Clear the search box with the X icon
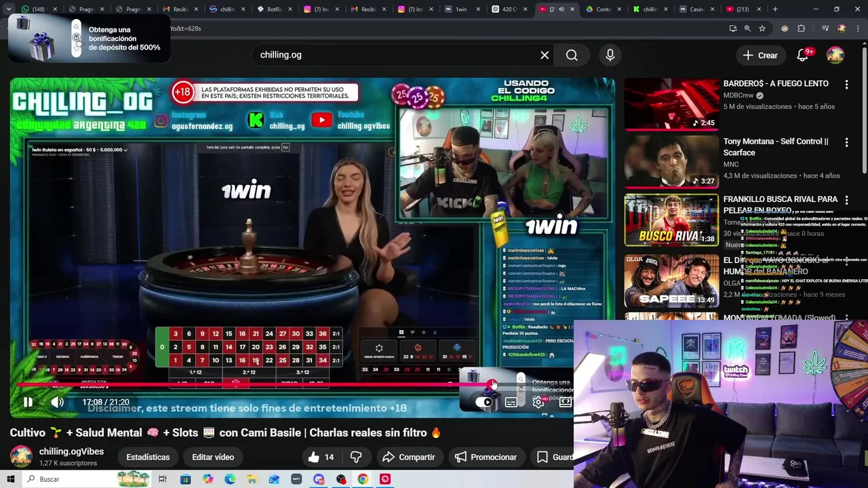The image size is (868, 488). tap(545, 55)
